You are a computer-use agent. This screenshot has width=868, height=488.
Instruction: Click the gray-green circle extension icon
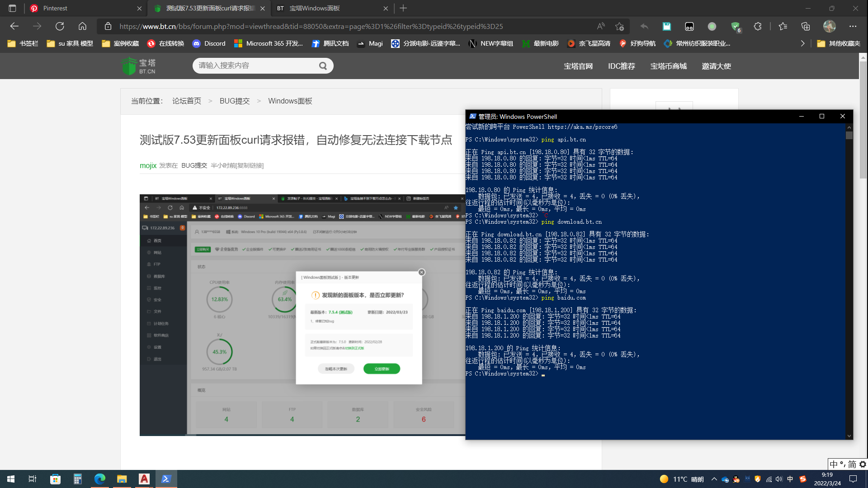pyautogui.click(x=712, y=26)
